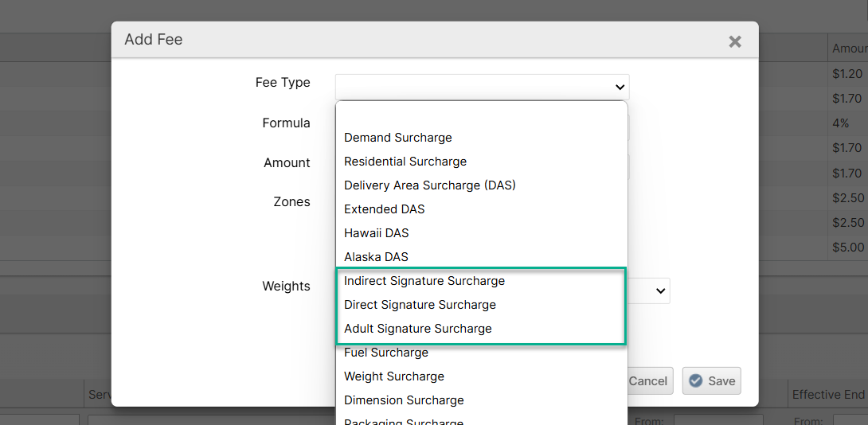Image resolution: width=868 pixels, height=425 pixels.
Task: Choose Hawaii DAS fee type
Action: pos(377,233)
